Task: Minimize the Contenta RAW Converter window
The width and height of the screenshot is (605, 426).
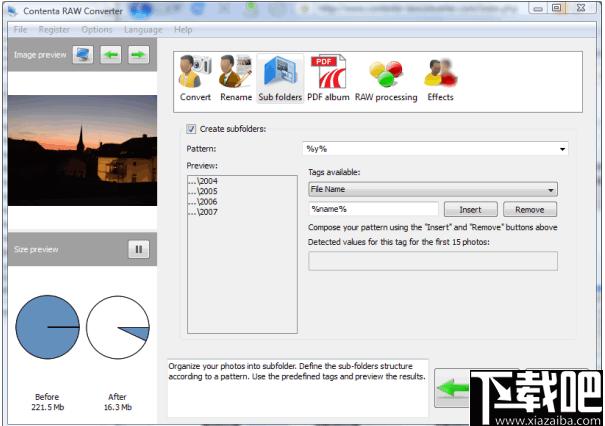Action: coord(538,8)
